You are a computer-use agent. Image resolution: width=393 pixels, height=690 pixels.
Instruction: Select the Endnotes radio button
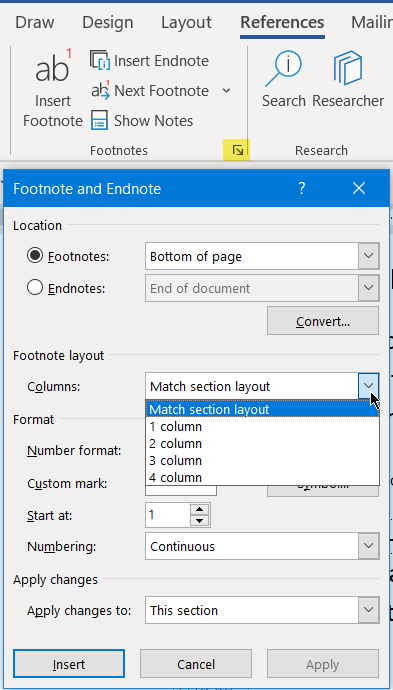click(x=35, y=288)
